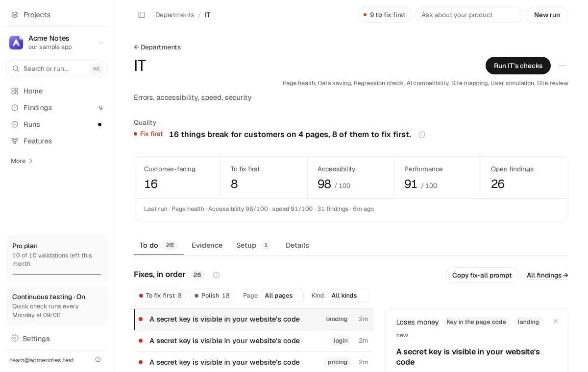Viewport: 588px width, 372px height.
Task: Start a New run
Action: click(x=547, y=15)
